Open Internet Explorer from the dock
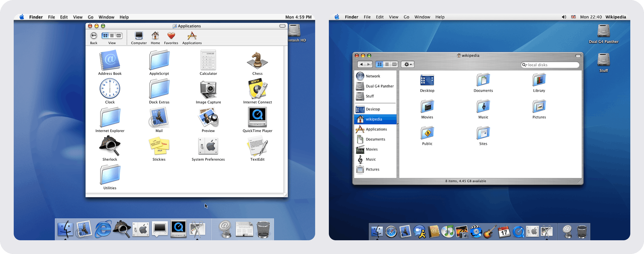The width and height of the screenshot is (644, 254). pos(103,229)
